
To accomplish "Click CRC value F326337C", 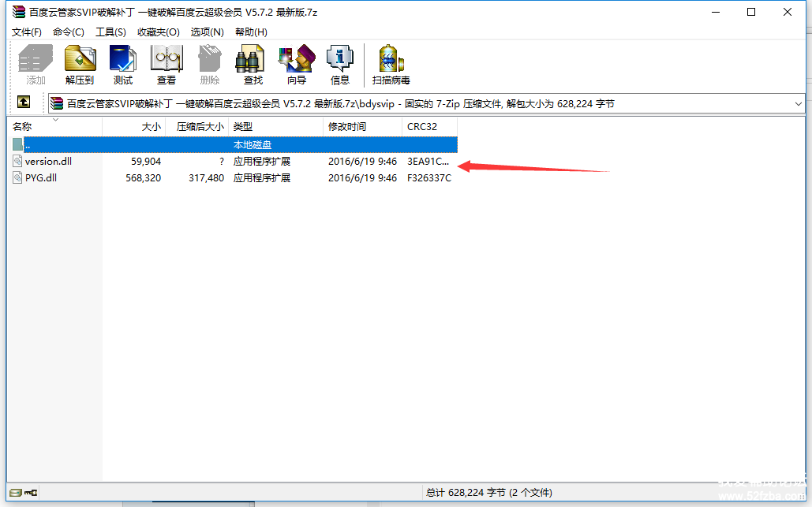I will coord(429,178).
